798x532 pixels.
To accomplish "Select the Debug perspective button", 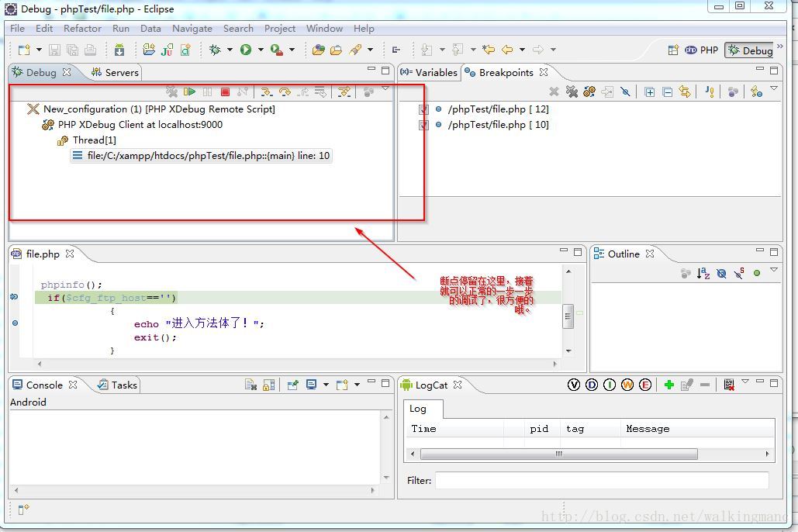I will click(x=750, y=50).
